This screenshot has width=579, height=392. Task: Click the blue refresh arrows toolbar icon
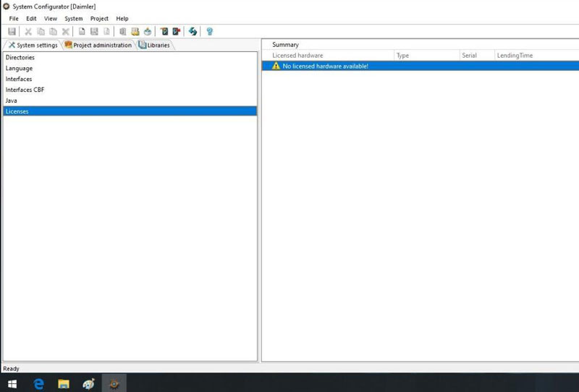pyautogui.click(x=193, y=31)
